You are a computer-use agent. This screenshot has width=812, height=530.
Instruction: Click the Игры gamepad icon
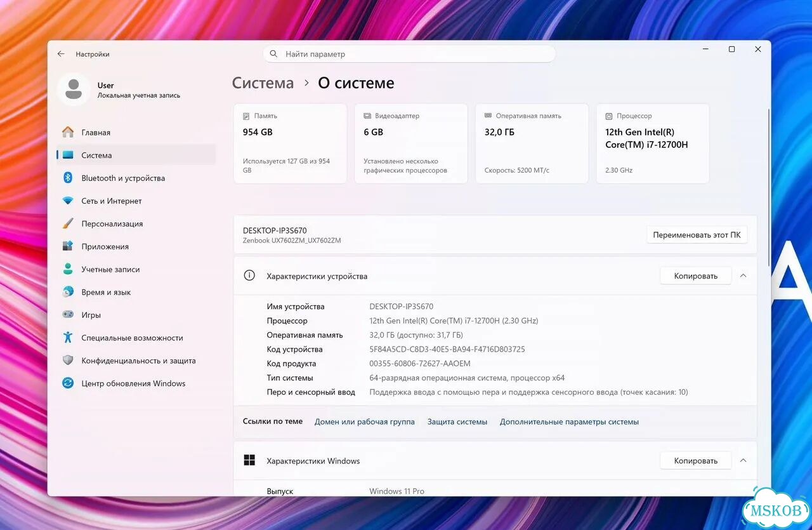tap(68, 315)
